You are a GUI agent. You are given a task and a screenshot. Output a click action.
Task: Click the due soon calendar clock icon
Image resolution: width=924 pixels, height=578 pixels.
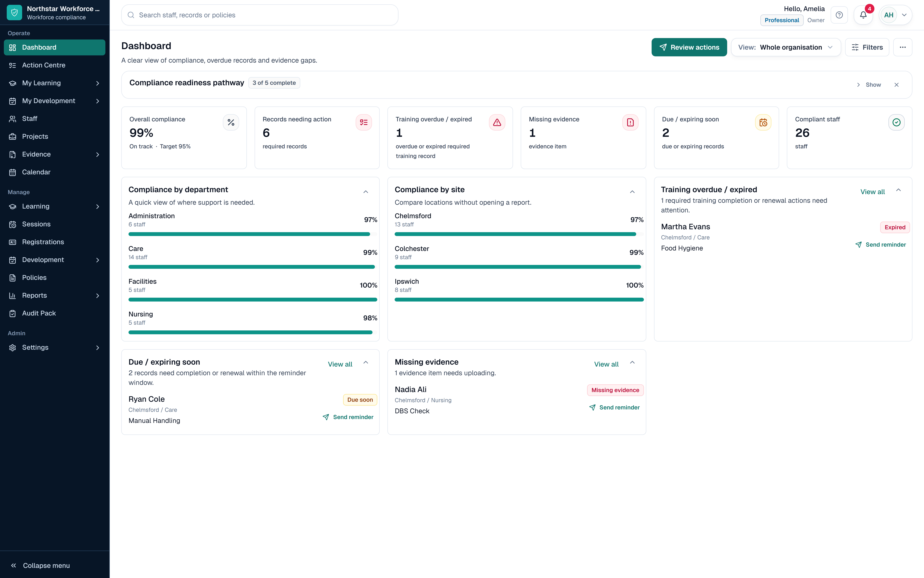click(x=763, y=122)
